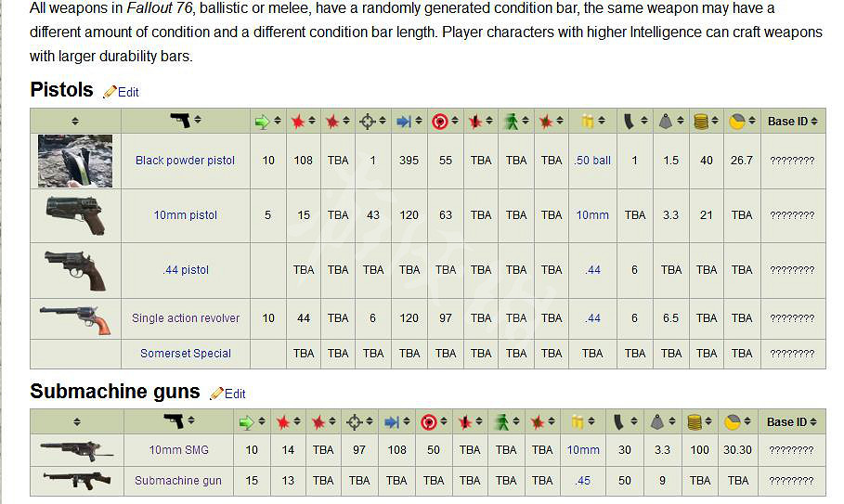Screen dimensions: 844x504
Task: Click the crosshair icon in Pistols table header
Action: pos(368,121)
